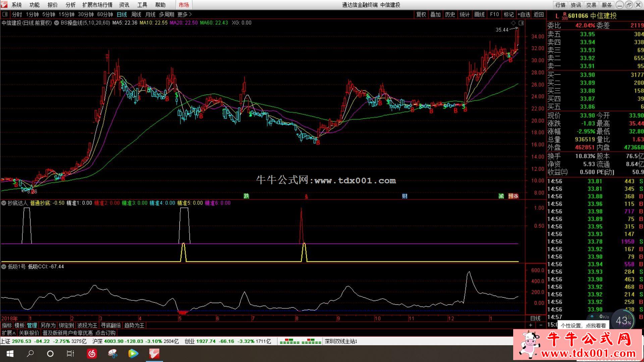The height and width of the screenshot is (362, 644).
Task: Click the 跌 marker on chart
Action: coord(247,196)
